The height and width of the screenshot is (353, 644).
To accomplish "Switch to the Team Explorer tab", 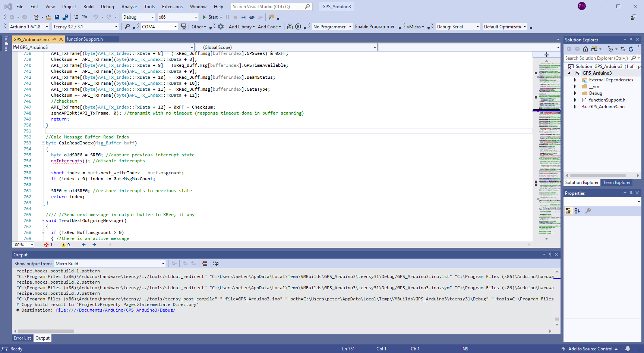I will [x=617, y=182].
